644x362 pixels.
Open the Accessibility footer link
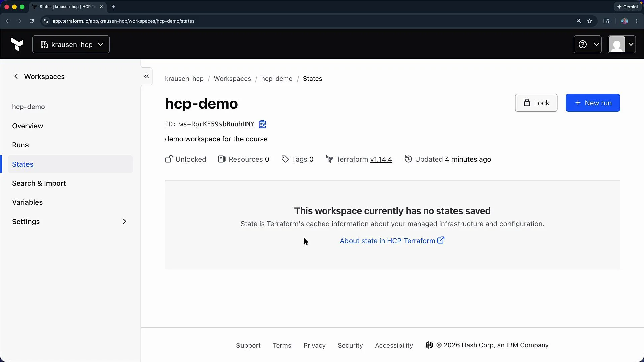[x=394, y=345]
